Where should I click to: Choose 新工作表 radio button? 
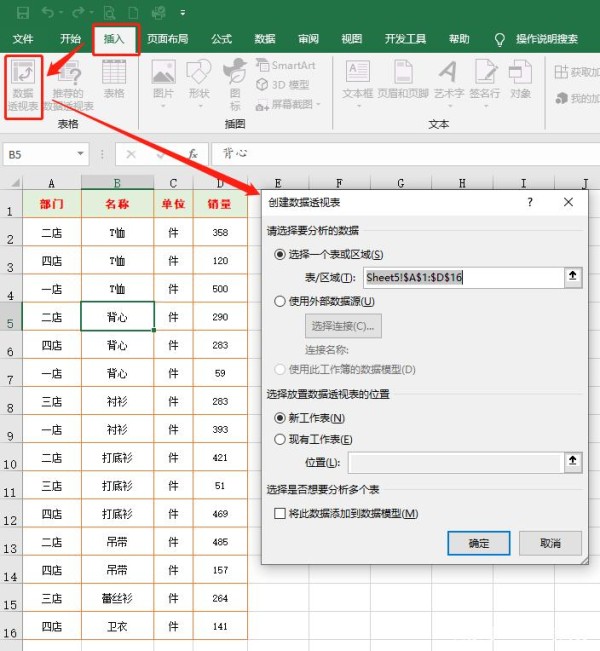click(280, 418)
